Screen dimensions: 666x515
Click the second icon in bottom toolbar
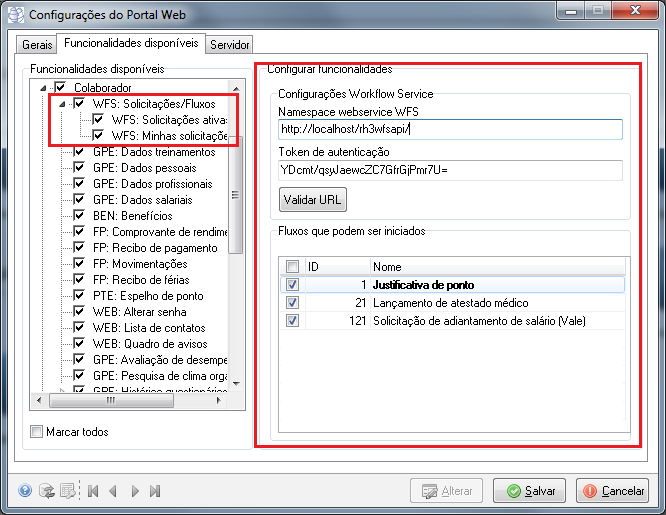pos(46,491)
